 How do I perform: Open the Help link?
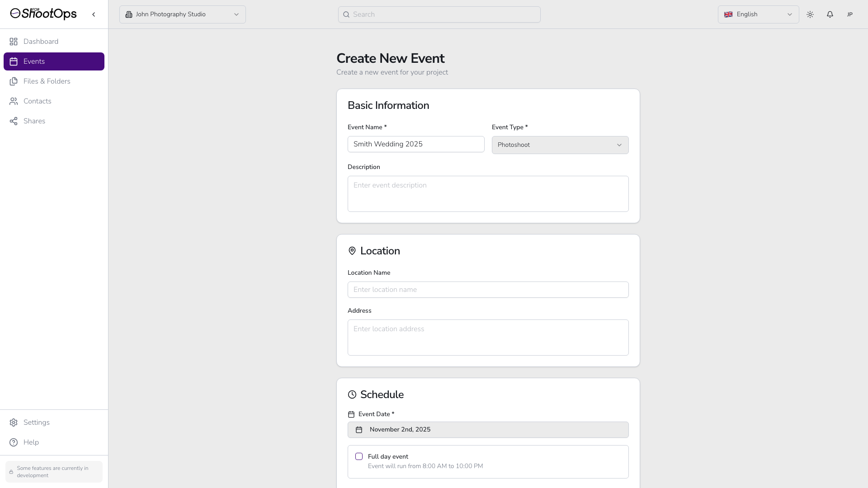coord(31,442)
